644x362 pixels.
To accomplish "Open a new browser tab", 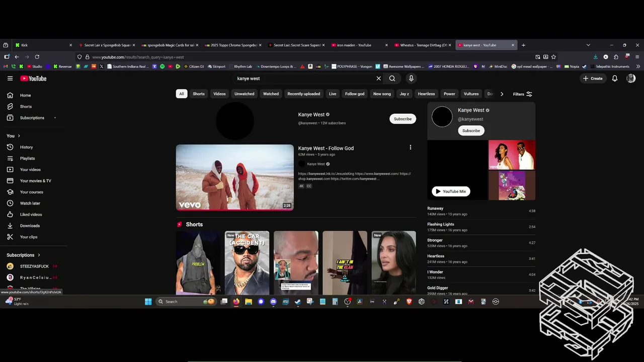I will pyautogui.click(x=523, y=45).
